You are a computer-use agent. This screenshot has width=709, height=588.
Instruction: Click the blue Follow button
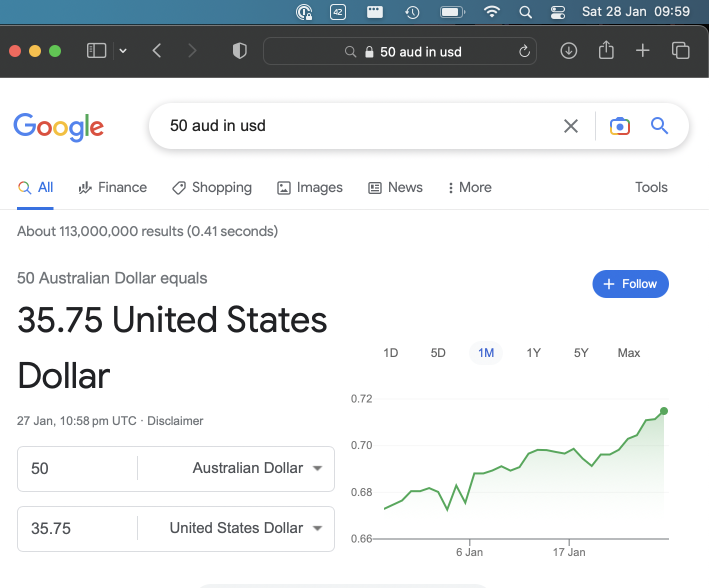click(630, 284)
